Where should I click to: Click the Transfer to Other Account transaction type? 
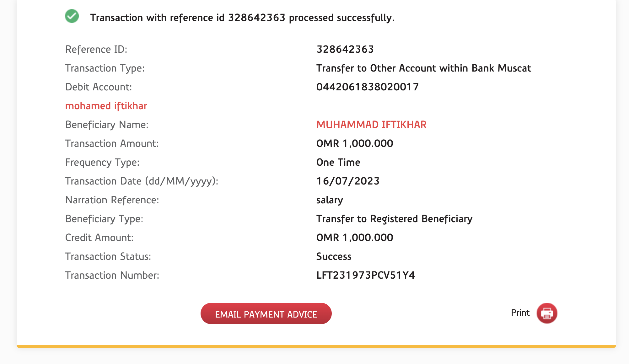coord(423,68)
